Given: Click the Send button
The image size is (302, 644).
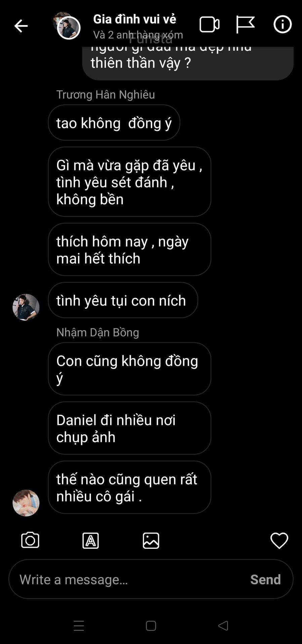Looking at the screenshot, I should (x=265, y=580).
